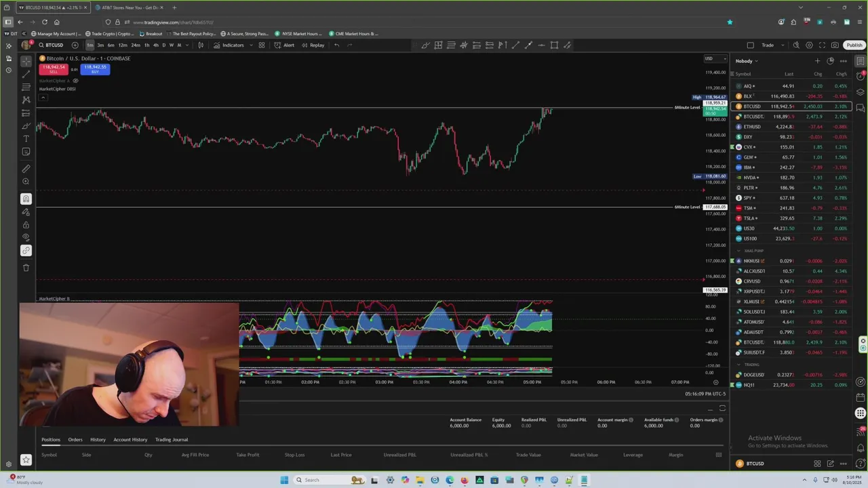Maximize the trading panel
Screen dimensions: 868x488
point(722,408)
